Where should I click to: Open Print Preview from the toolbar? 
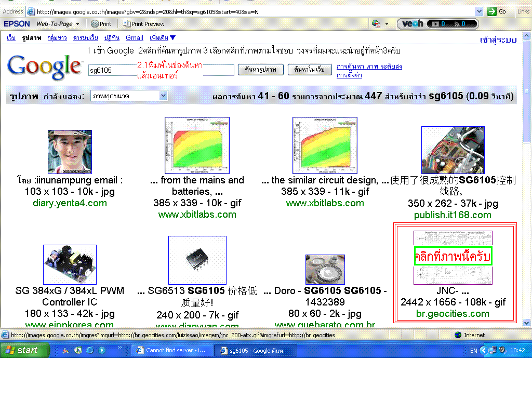coord(143,24)
